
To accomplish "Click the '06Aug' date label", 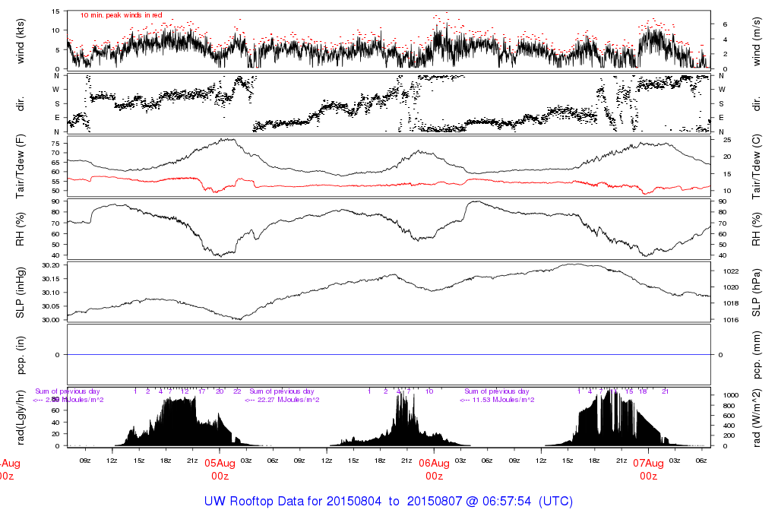I will (434, 463).
